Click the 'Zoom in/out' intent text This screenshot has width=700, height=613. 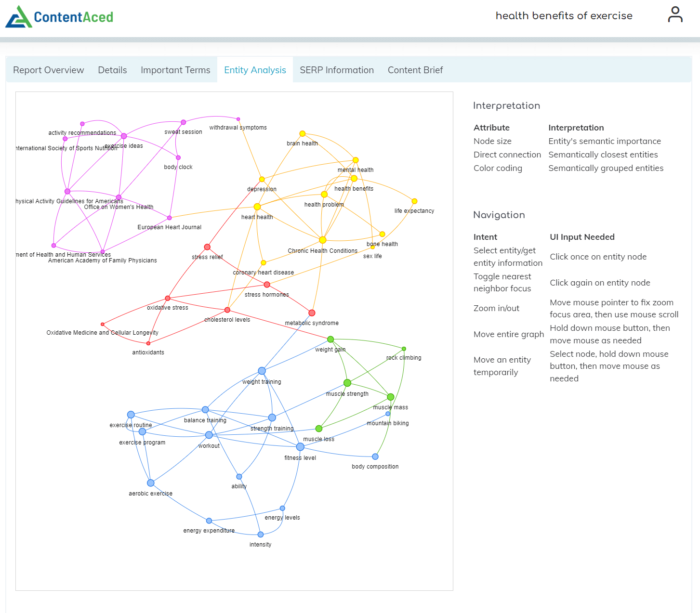496,308
